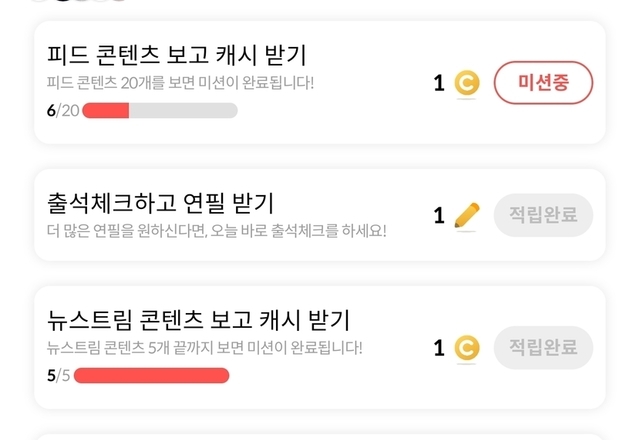Click the 6/20 progress counter
The image size is (640, 440).
tap(62, 110)
